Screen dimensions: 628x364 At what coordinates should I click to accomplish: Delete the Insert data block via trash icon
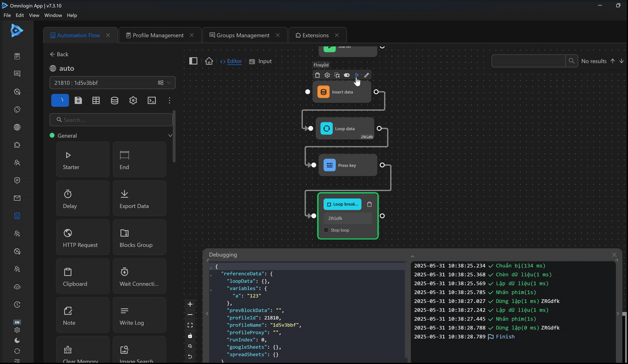(317, 75)
